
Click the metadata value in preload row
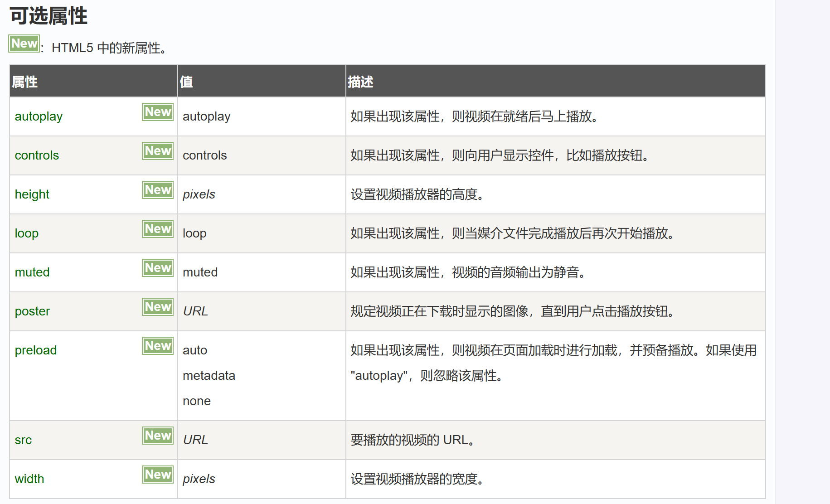pos(209,376)
